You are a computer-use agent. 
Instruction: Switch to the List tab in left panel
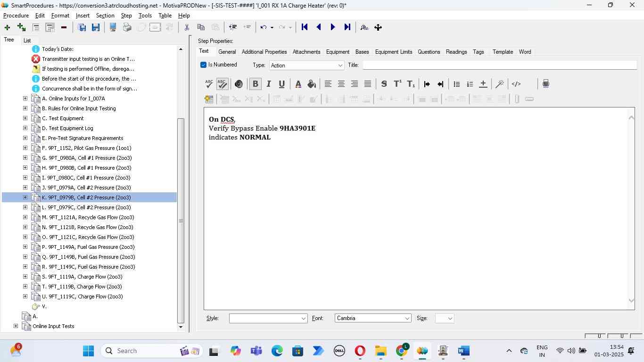pos(27,41)
